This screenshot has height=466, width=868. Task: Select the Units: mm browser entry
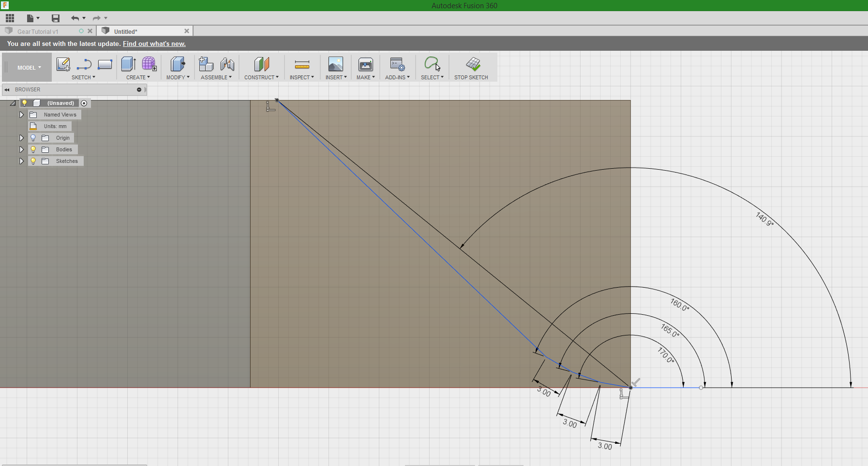coord(50,126)
